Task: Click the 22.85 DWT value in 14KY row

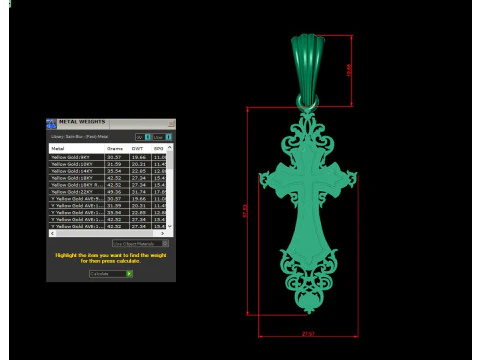Action: pos(140,171)
